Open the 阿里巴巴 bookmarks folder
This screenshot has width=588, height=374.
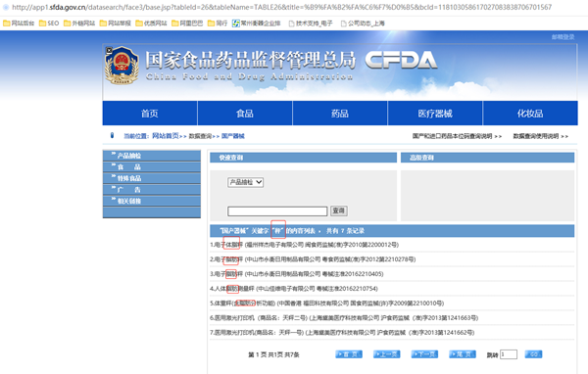coord(187,23)
